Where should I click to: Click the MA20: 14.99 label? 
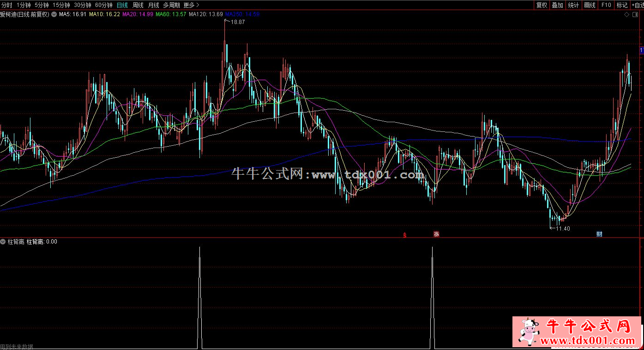tap(138, 14)
